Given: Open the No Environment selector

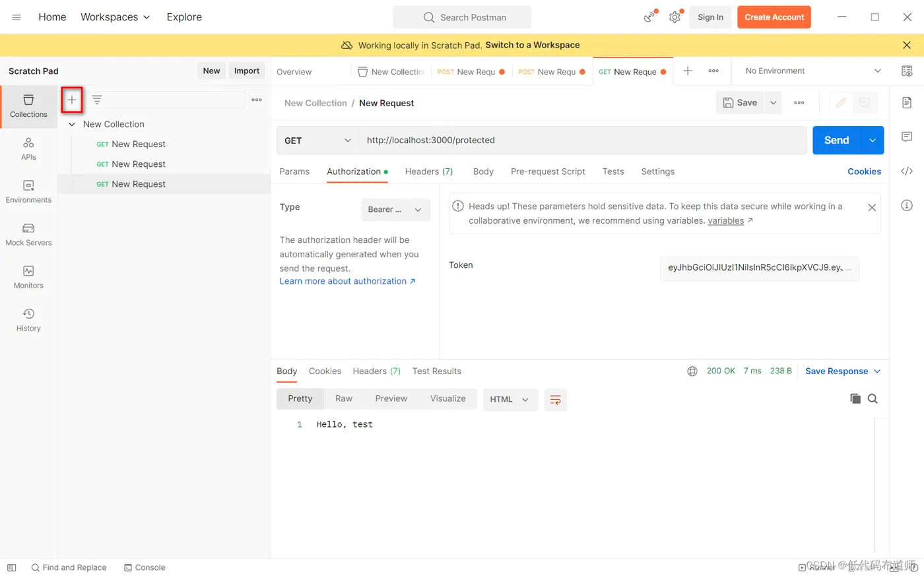Looking at the screenshot, I should 812,71.
